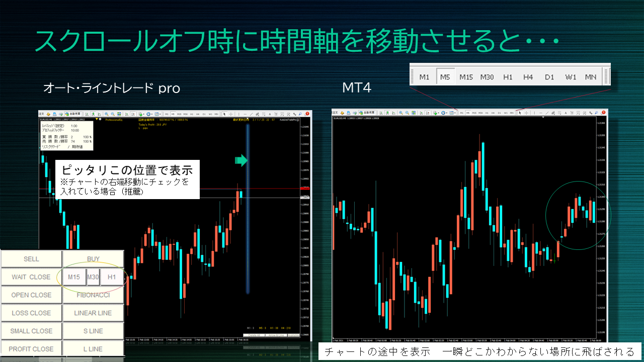The height and width of the screenshot is (362, 644).
Task: Select M15 in the enlarged timeframe bar
Action: pyautogui.click(x=466, y=77)
